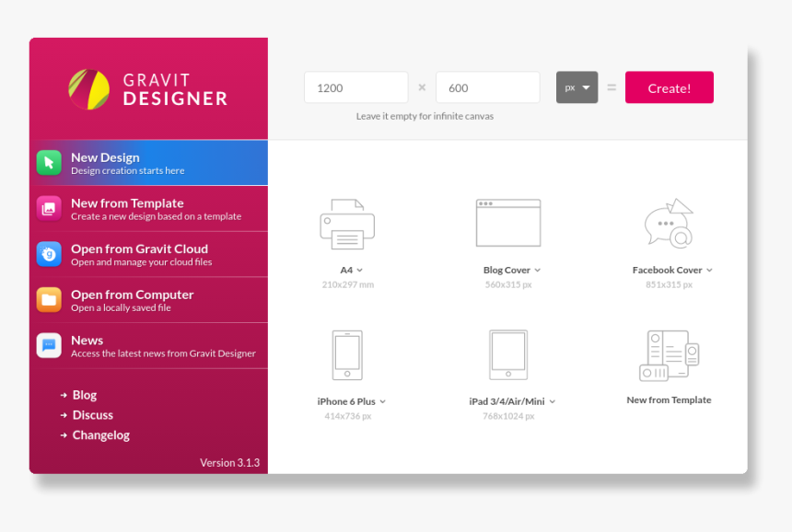Click the blue Gravit Cloud icon
The height and width of the screenshot is (532, 792).
click(x=49, y=254)
